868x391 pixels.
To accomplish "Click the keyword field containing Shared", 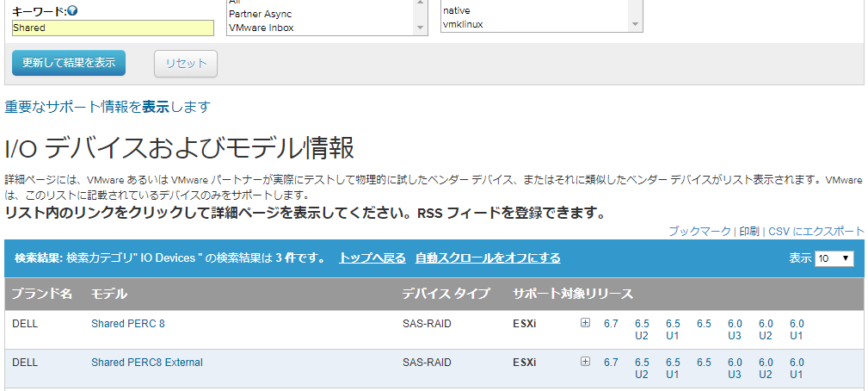I will [113, 28].
